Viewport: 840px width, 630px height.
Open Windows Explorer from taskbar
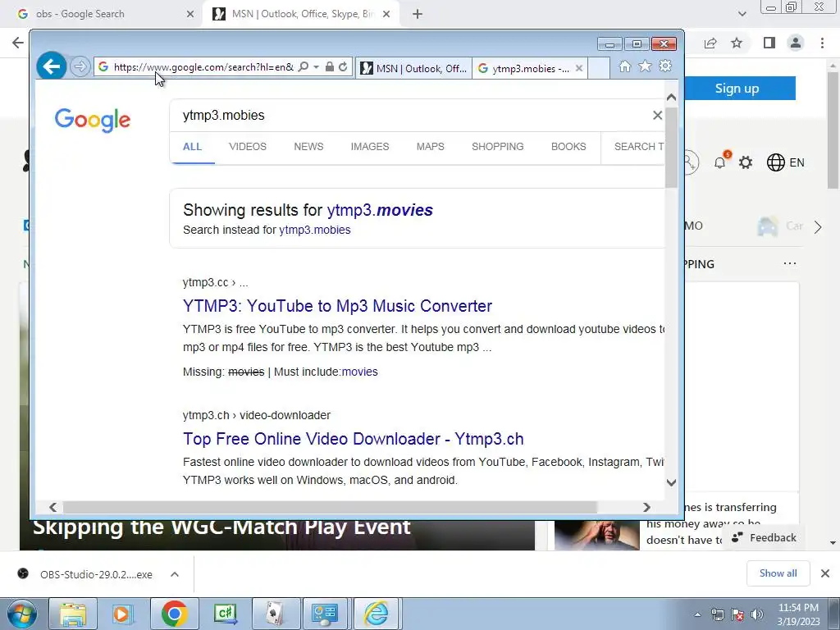click(x=73, y=614)
